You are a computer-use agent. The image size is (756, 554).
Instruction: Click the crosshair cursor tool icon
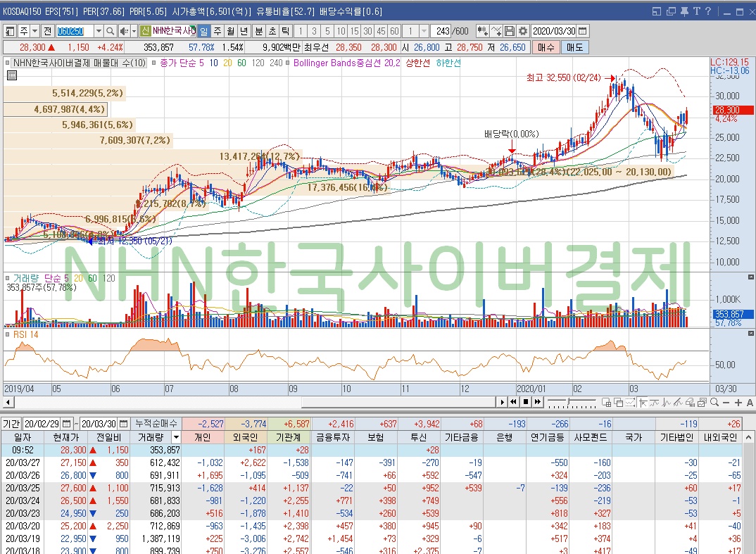coord(643,403)
